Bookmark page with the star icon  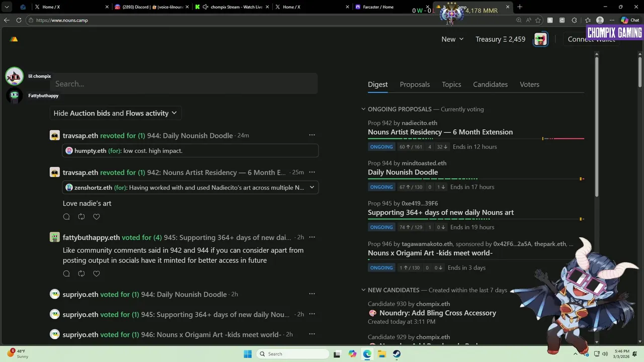click(538, 20)
